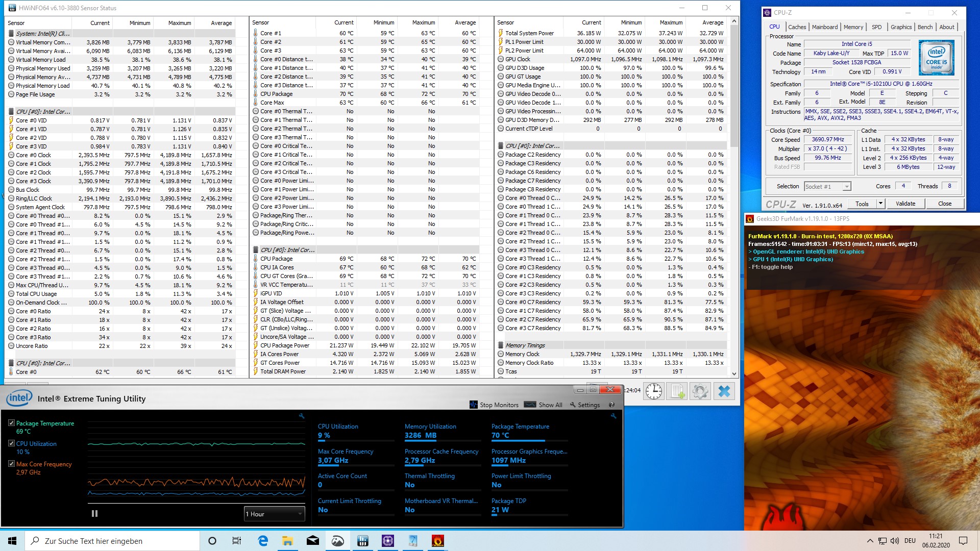The width and height of the screenshot is (980, 551).
Task: Select the Core #0 Clock sensor row
Action: pyautogui.click(x=121, y=155)
